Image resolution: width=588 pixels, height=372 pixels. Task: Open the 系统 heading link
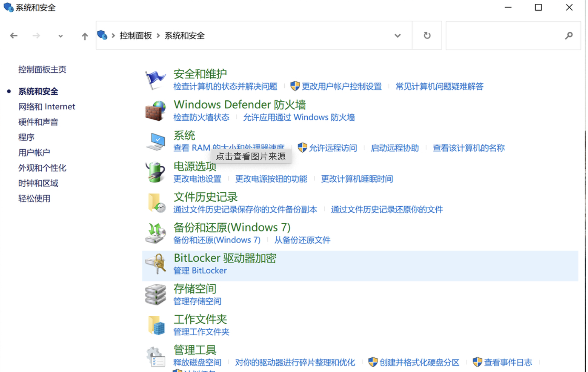tap(184, 136)
